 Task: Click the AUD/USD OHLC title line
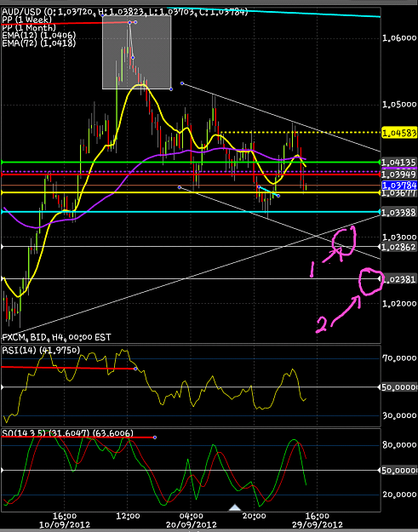pyautogui.click(x=125, y=12)
